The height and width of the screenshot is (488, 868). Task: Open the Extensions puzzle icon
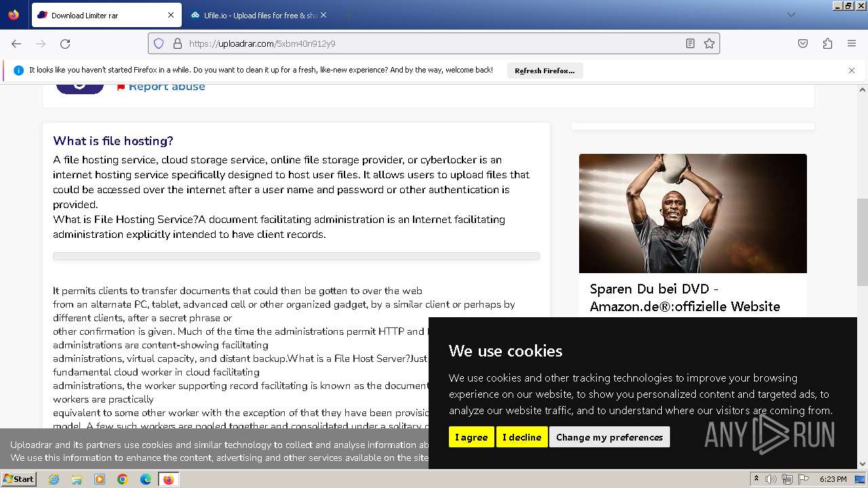827,43
